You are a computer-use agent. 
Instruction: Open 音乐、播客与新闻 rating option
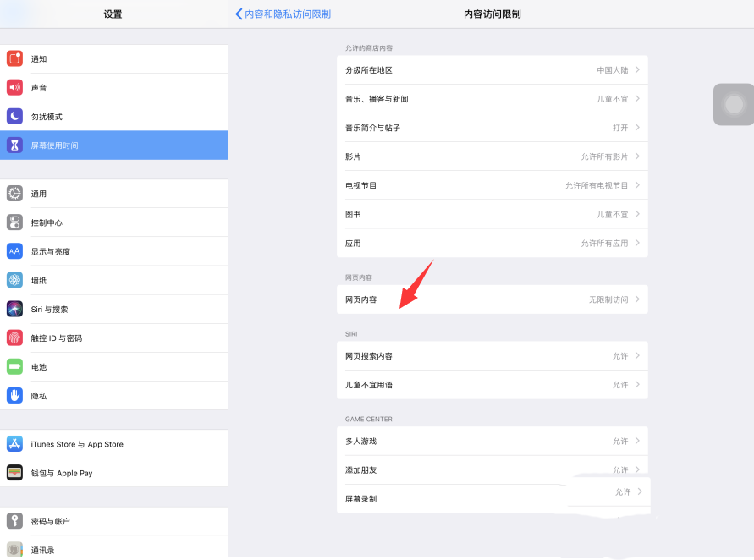tap(492, 99)
